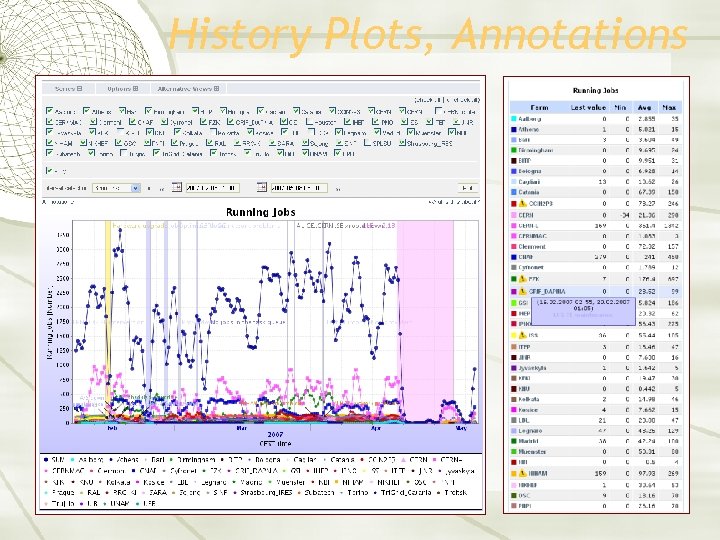This screenshot has width=720, height=540.
Task: Click the Strasbourg_IRES entry in chart legend
Action: (x=262, y=492)
